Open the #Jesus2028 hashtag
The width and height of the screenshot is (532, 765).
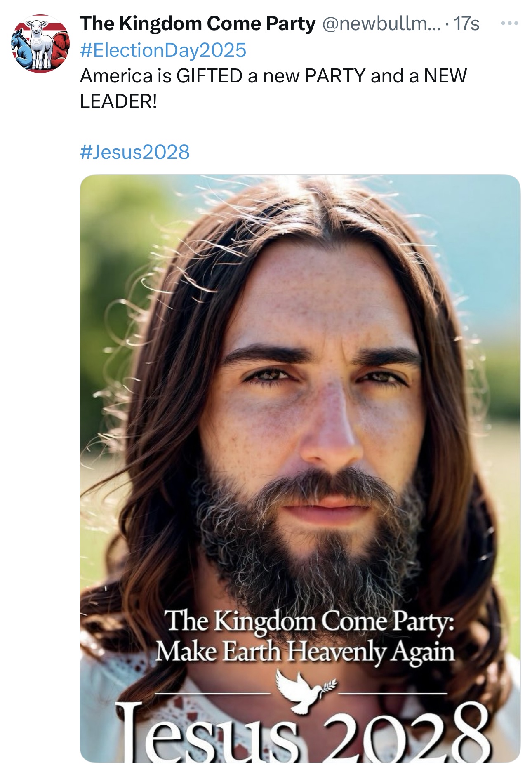tap(134, 152)
